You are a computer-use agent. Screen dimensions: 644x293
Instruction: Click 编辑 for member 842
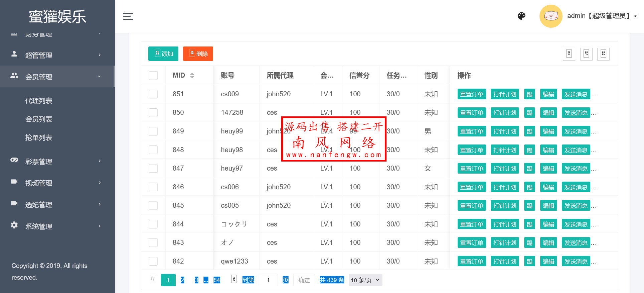point(548,262)
